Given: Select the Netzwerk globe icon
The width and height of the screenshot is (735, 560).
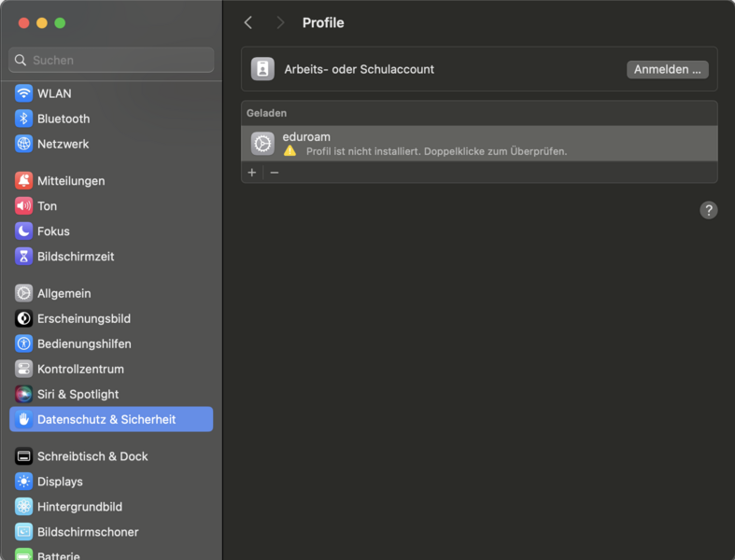Looking at the screenshot, I should [23, 144].
